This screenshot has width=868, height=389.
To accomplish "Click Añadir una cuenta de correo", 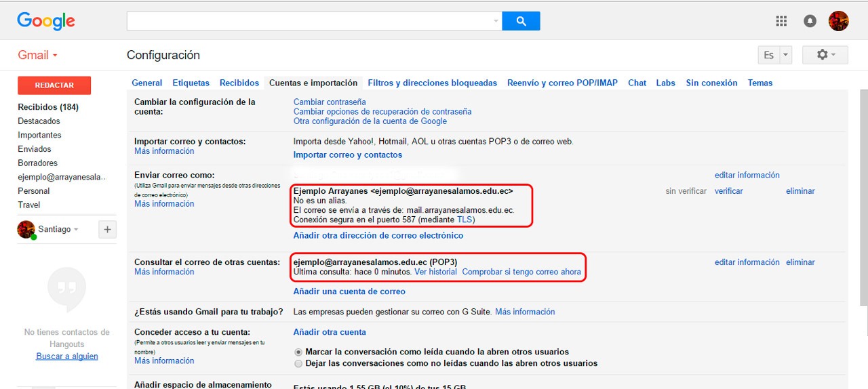I will click(x=349, y=292).
